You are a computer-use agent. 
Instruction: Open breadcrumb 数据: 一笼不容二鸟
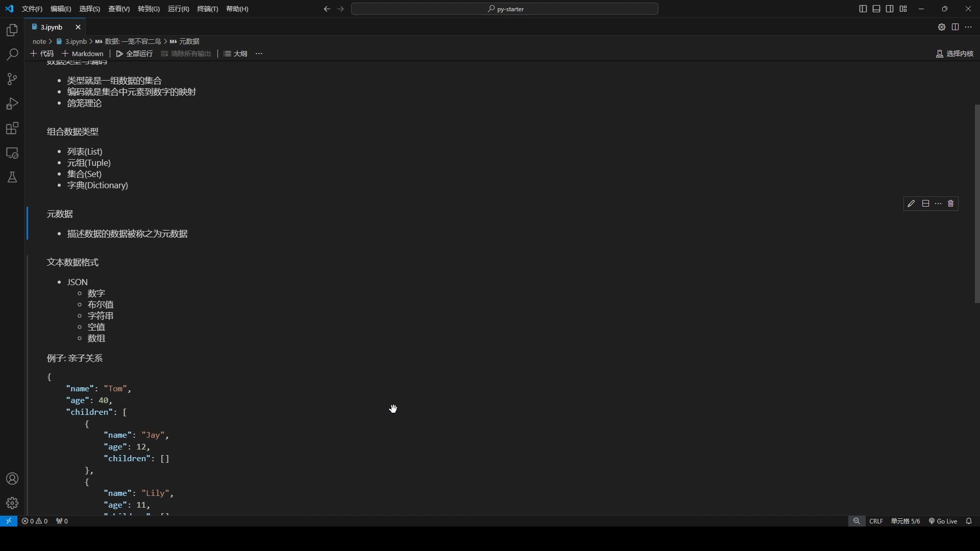click(128, 41)
